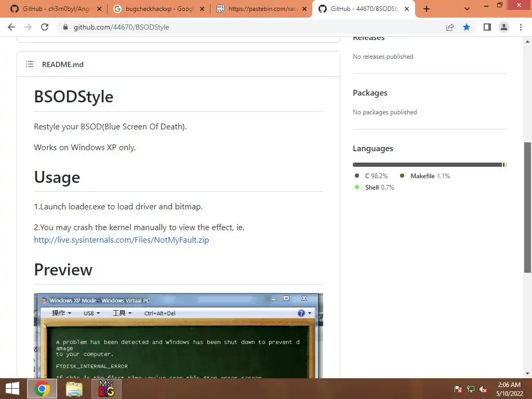
Task: Open Chrome three-dot menu
Action: pyautogui.click(x=521, y=27)
